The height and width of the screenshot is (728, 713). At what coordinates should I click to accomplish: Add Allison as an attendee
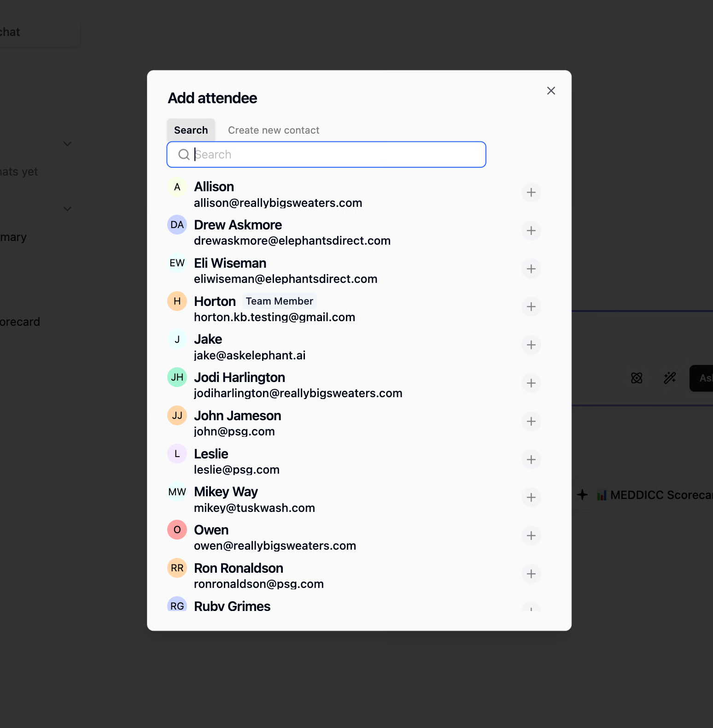(x=531, y=193)
